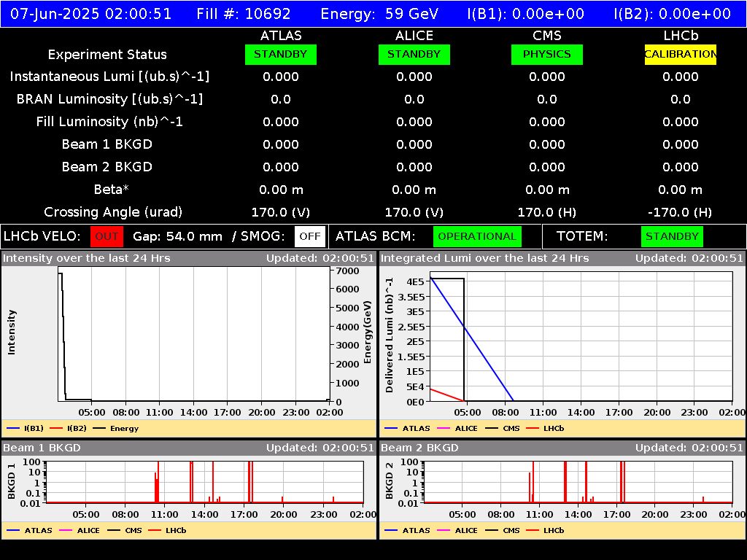
Task: Click the ATLAS column header
Action: pyautogui.click(x=281, y=36)
